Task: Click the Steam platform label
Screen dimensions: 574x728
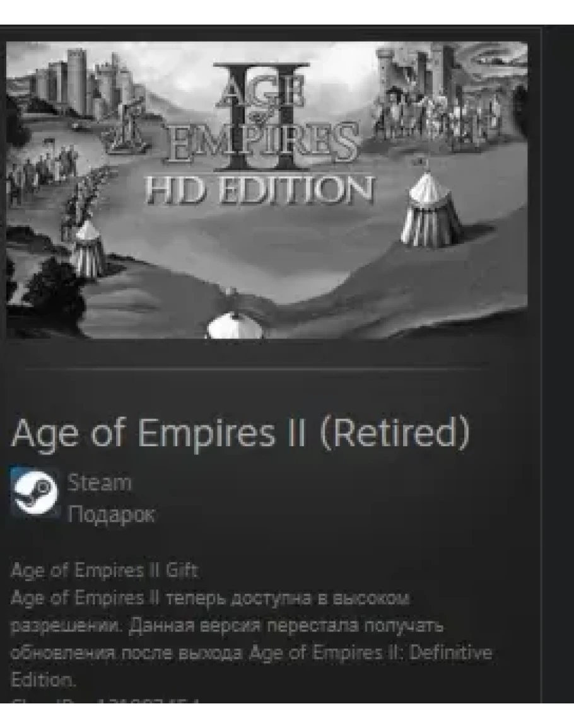Action: [100, 482]
